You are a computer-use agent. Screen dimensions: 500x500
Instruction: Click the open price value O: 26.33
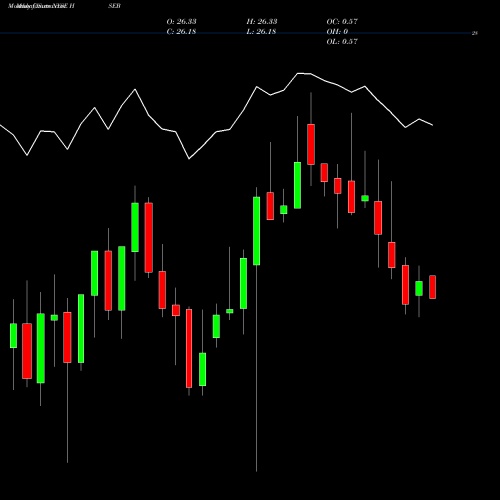pos(181,22)
